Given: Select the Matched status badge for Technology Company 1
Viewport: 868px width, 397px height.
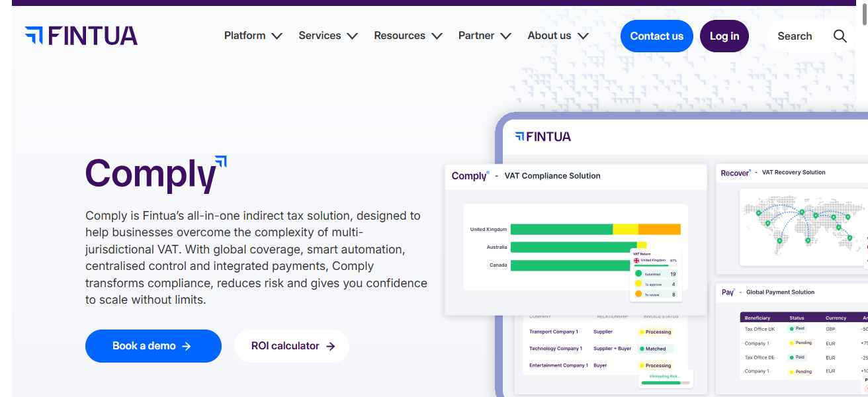Looking at the screenshot, I should [x=656, y=348].
